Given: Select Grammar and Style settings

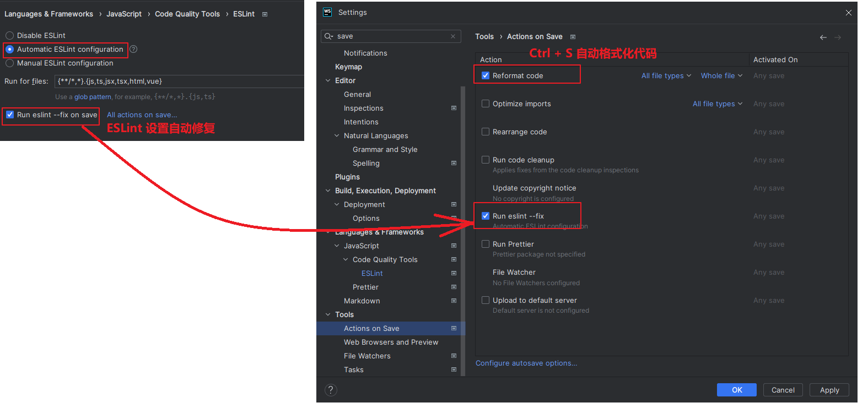Looking at the screenshot, I should [x=385, y=149].
